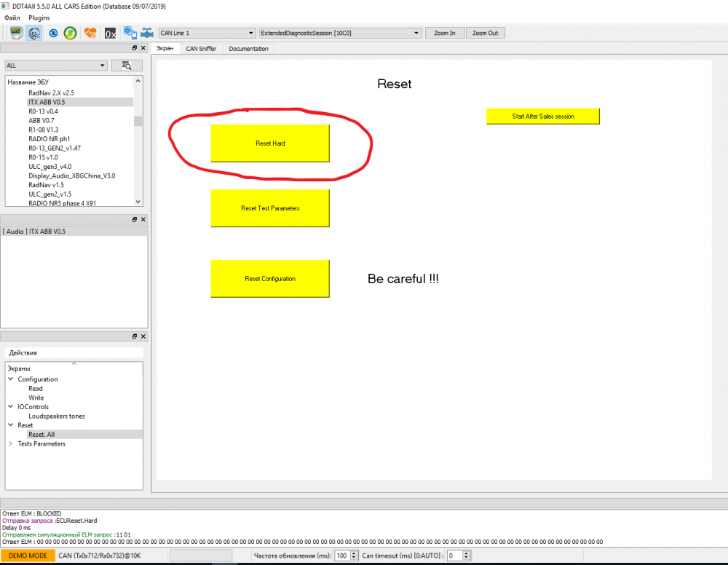Viewport: 728px width, 565px height.
Task: Click the blue refresh arrows icon
Action: (x=53, y=33)
